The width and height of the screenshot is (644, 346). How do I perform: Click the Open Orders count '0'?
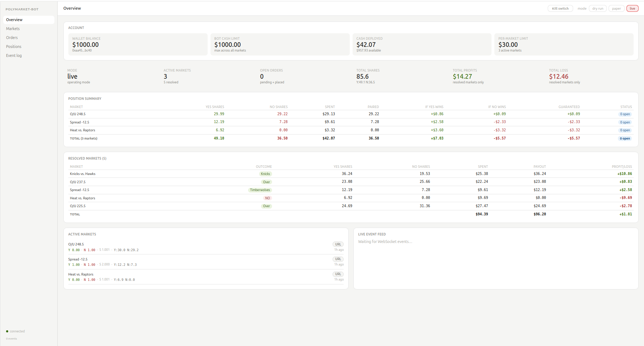[262, 77]
